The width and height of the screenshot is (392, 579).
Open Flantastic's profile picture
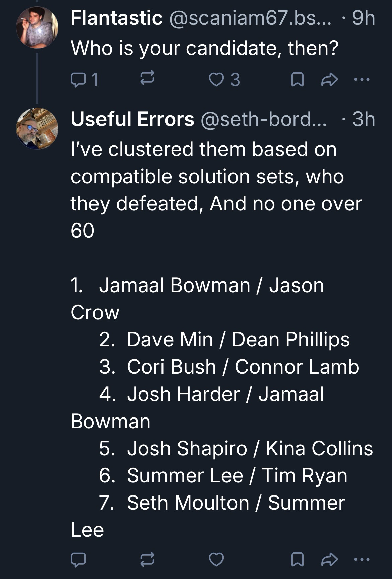[x=37, y=27]
